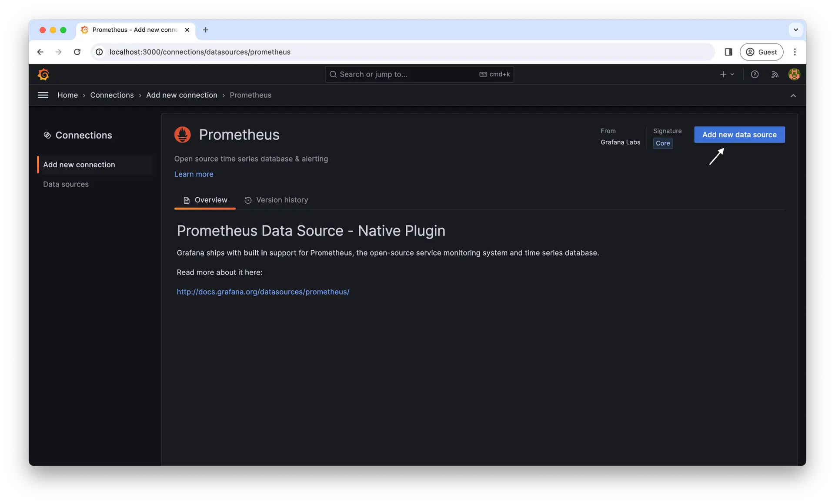The width and height of the screenshot is (835, 504).
Task: Click the Prometheus breadcrumb text
Action: coord(250,95)
